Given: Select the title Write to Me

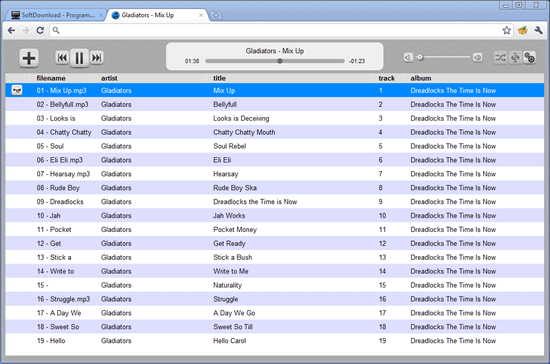Looking at the screenshot, I should 231,271.
